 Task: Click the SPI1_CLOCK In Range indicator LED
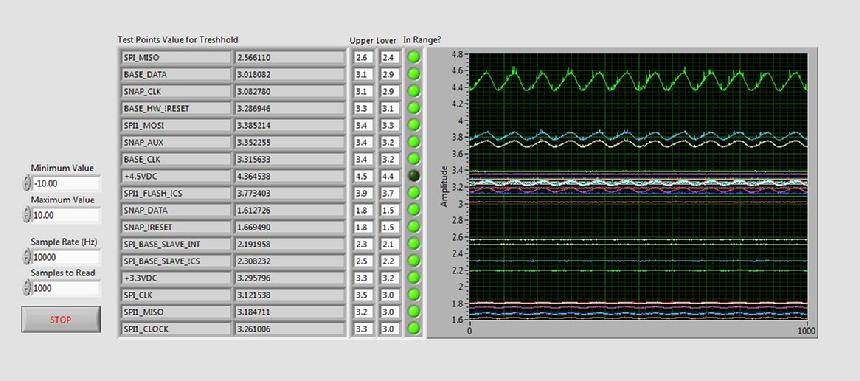(414, 329)
